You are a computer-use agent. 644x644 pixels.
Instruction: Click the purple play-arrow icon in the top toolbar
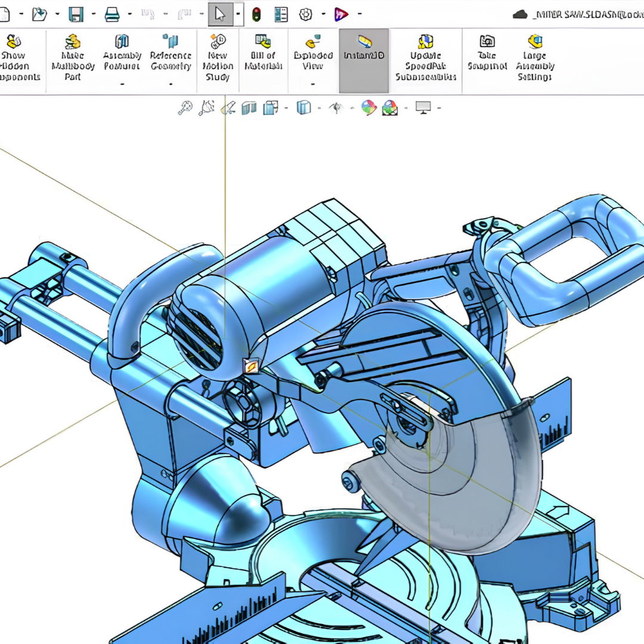coord(341,14)
